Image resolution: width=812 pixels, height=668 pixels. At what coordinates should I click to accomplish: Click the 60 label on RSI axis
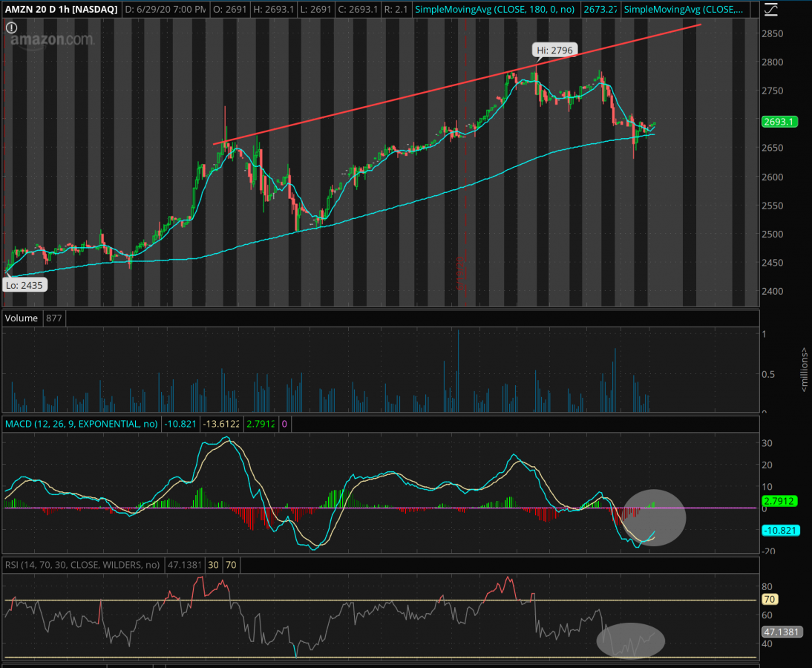[x=767, y=615]
